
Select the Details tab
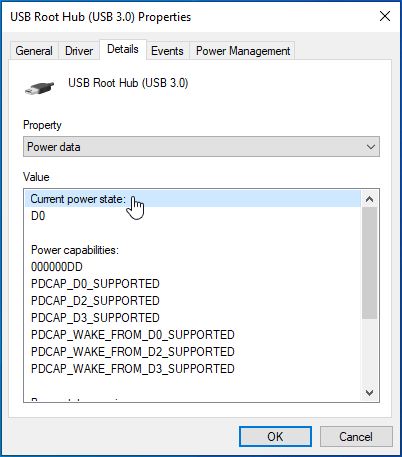coord(123,49)
